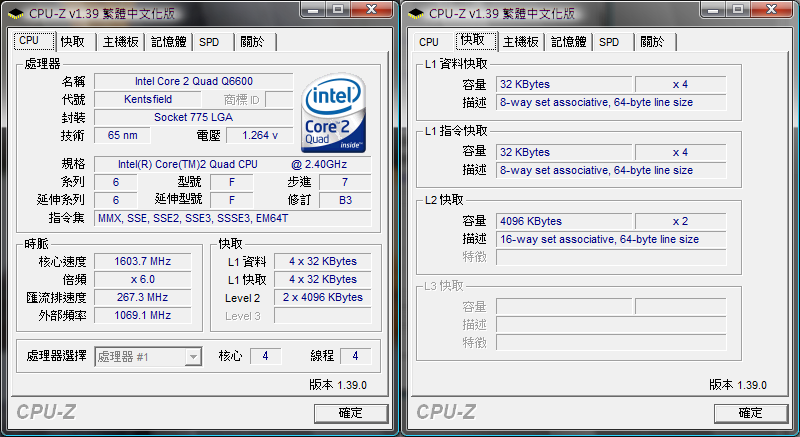This screenshot has height=437, width=800.
Task: Click the Socket 775 LGA package field
Action: tap(194, 117)
